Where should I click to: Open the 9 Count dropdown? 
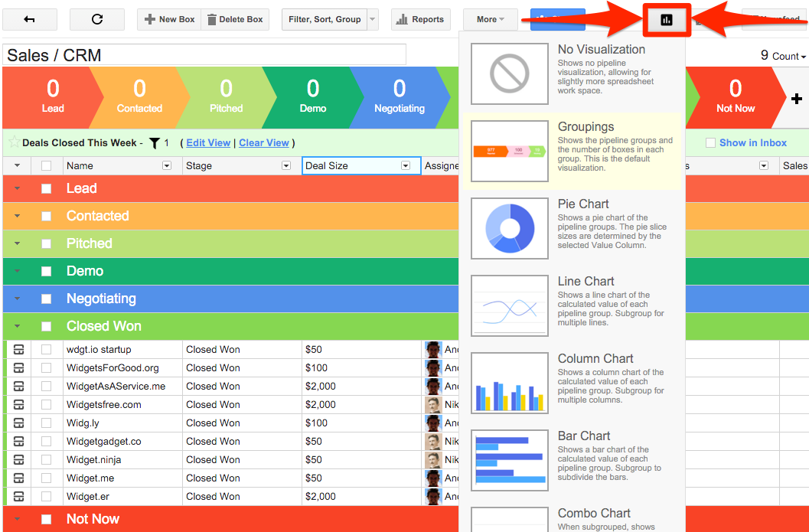pyautogui.click(x=783, y=56)
